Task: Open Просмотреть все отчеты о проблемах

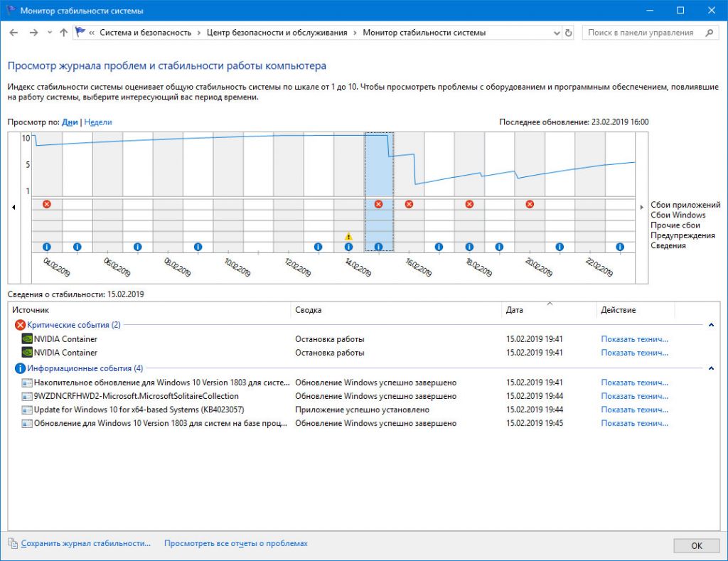Action: click(235, 543)
